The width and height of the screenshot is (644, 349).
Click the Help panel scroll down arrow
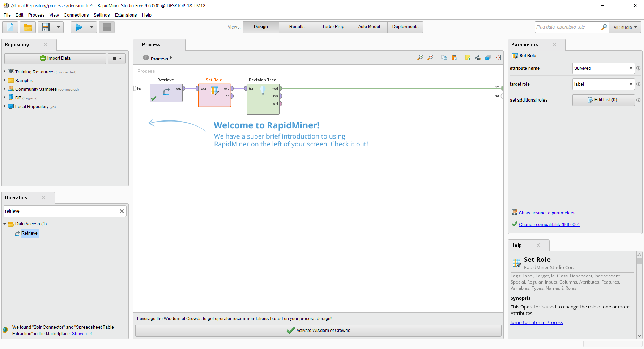[639, 335]
